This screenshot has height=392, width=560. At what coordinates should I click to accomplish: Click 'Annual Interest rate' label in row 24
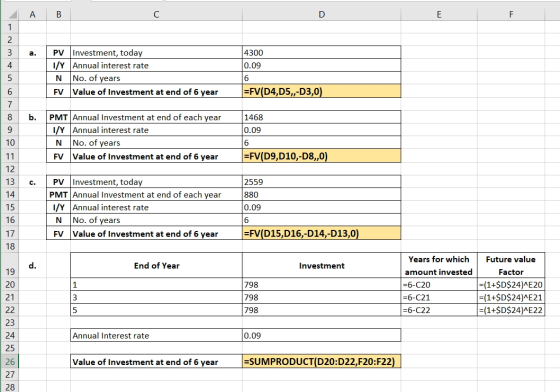pyautogui.click(x=111, y=336)
